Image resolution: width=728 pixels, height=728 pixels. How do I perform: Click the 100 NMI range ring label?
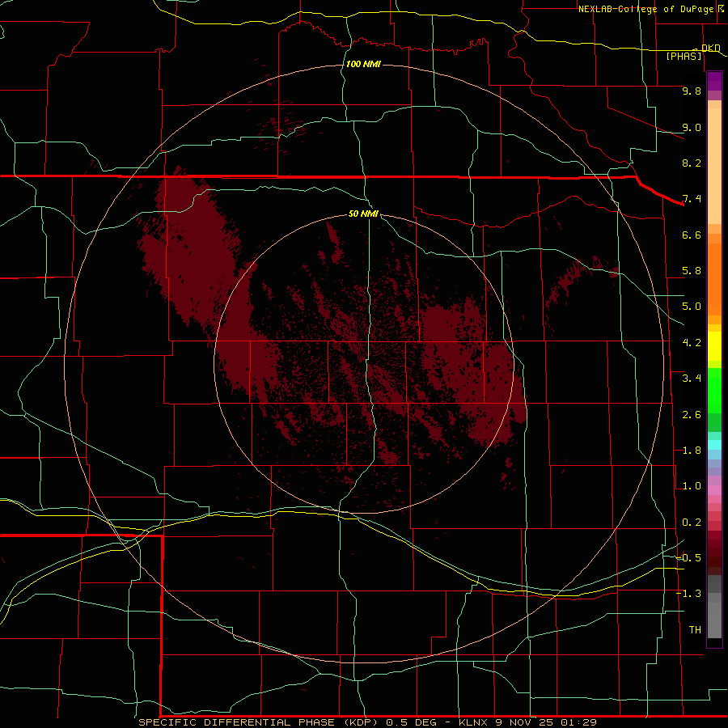tap(363, 64)
